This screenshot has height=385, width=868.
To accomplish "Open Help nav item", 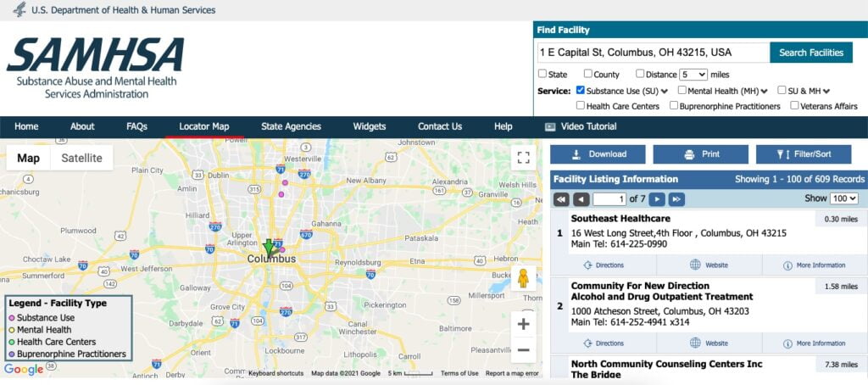I will [504, 126].
